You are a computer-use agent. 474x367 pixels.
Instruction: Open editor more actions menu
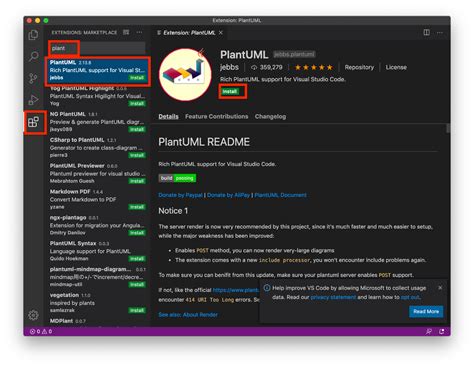(440, 32)
